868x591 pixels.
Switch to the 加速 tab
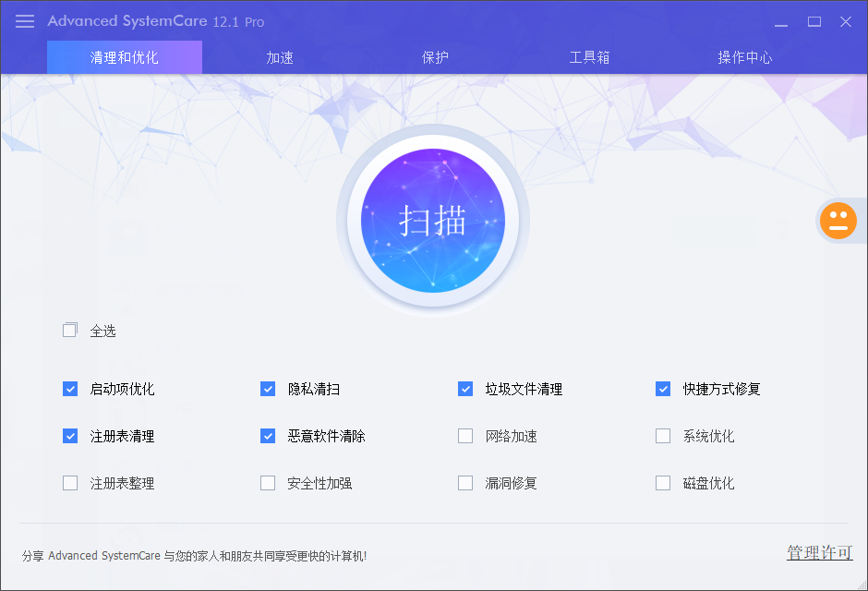coord(280,57)
